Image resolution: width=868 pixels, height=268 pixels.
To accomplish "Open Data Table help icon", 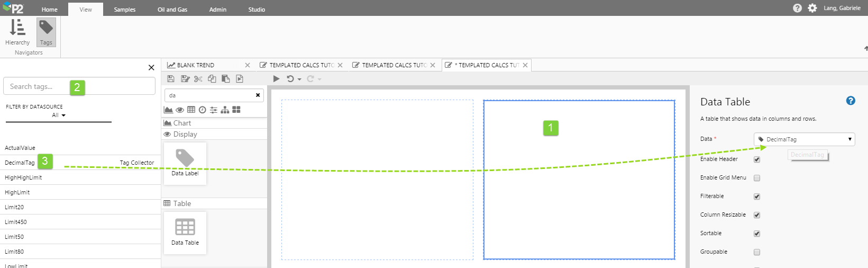I will 851,101.
